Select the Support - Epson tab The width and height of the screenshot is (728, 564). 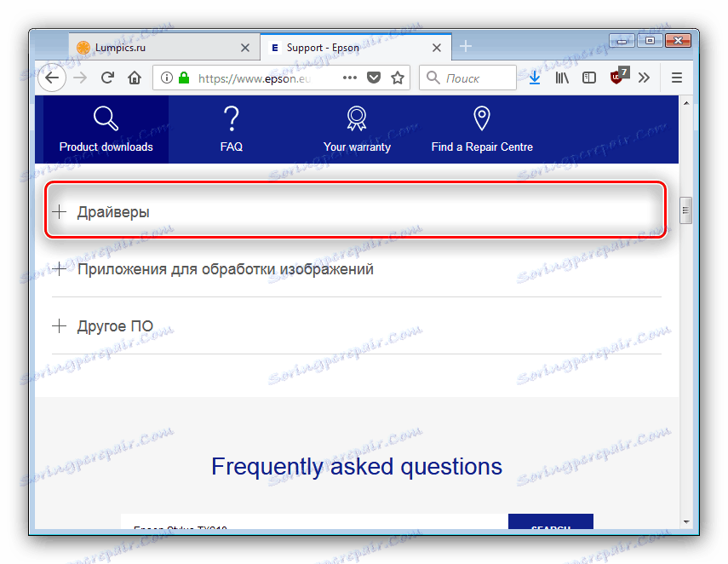pos(356,47)
